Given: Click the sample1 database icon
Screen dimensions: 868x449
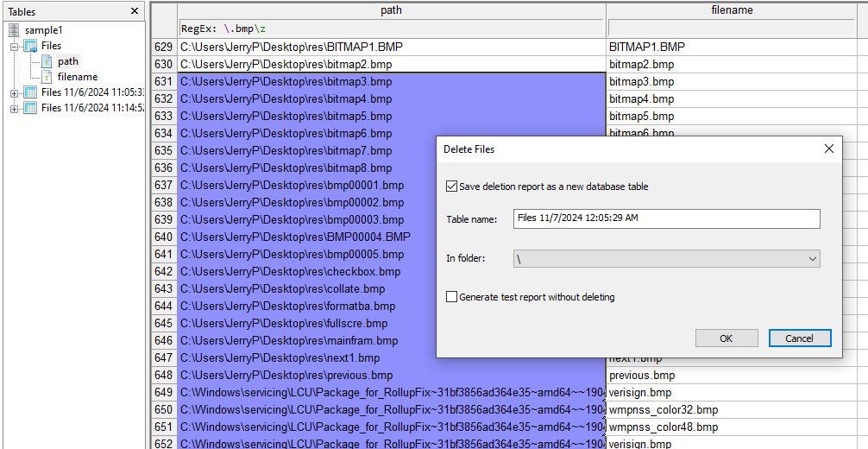Looking at the screenshot, I should (x=15, y=30).
